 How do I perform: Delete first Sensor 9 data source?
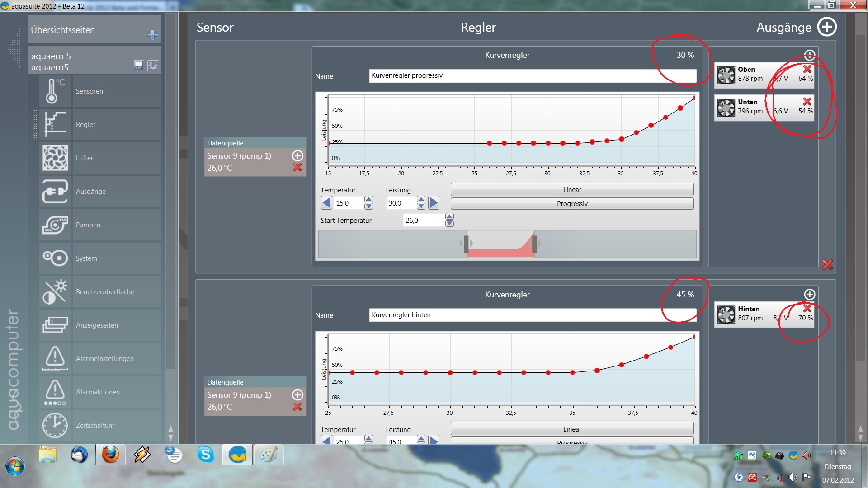point(297,168)
